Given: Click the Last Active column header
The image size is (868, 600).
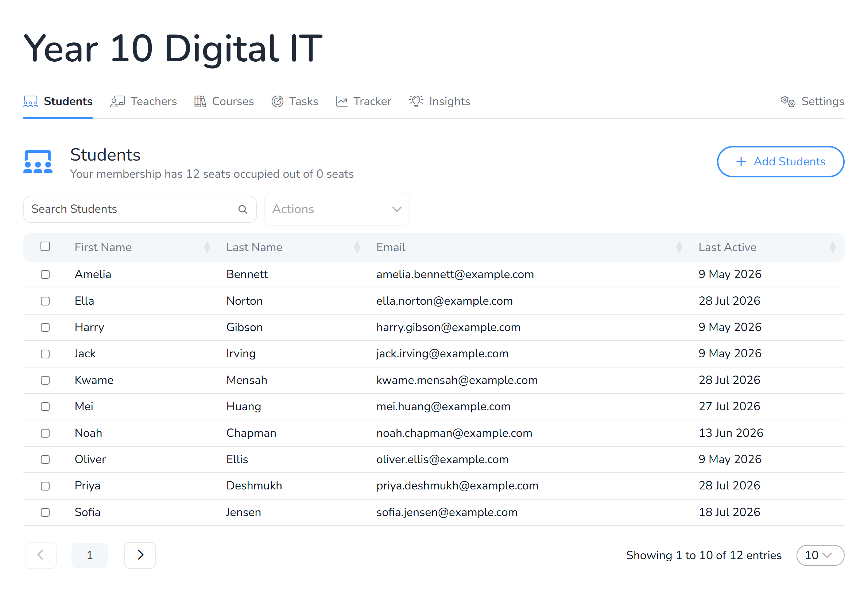Looking at the screenshot, I should tap(727, 247).
